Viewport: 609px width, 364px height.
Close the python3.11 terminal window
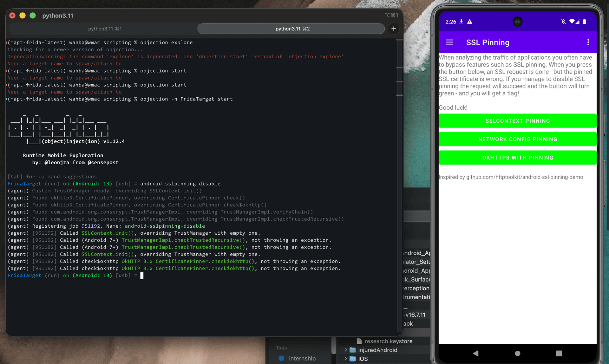point(12,16)
